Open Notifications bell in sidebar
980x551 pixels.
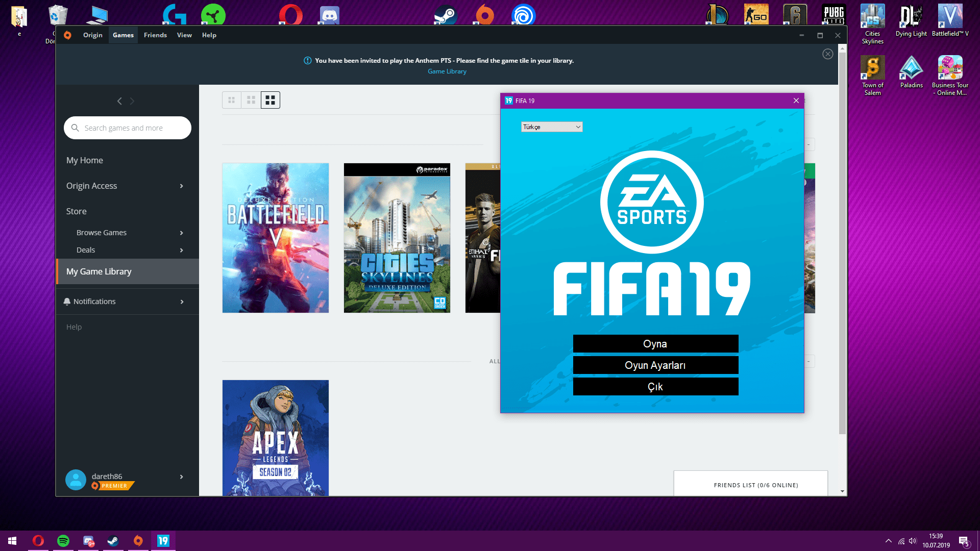[x=67, y=302]
